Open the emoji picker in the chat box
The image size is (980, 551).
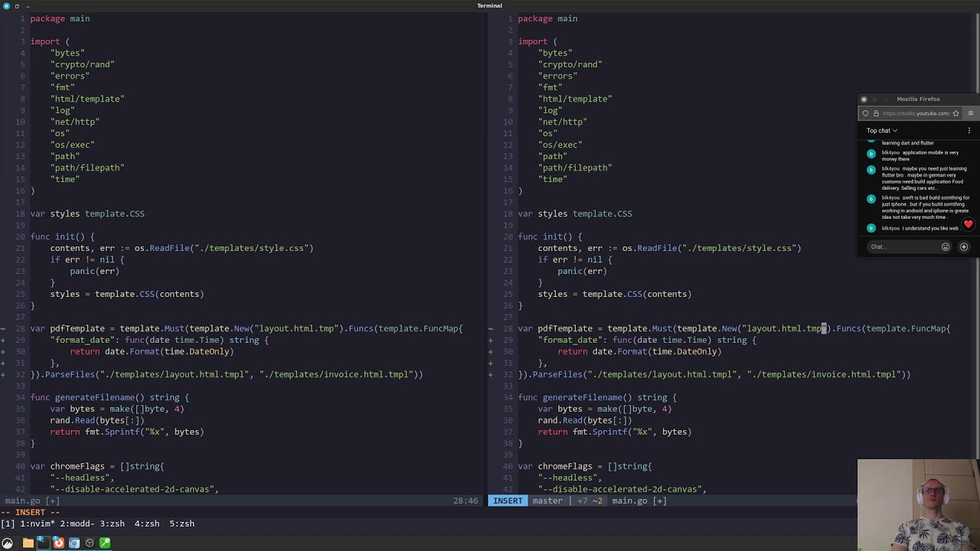[x=946, y=246]
